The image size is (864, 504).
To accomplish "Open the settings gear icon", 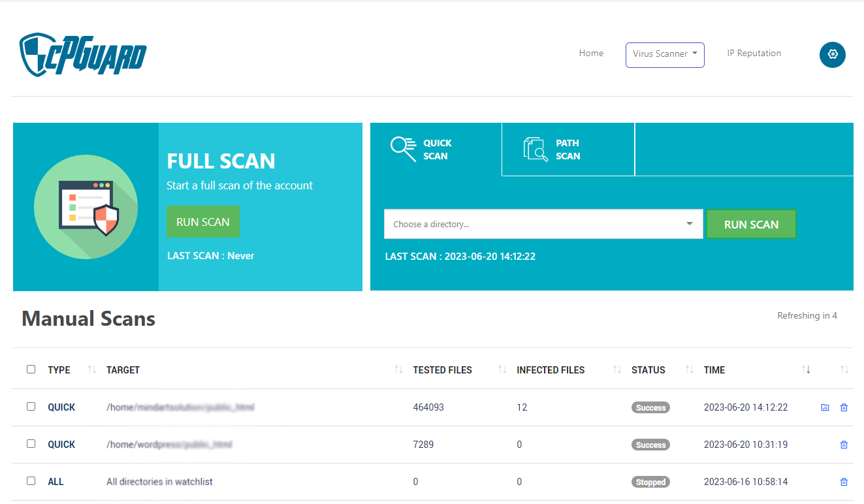I will pyautogui.click(x=833, y=54).
